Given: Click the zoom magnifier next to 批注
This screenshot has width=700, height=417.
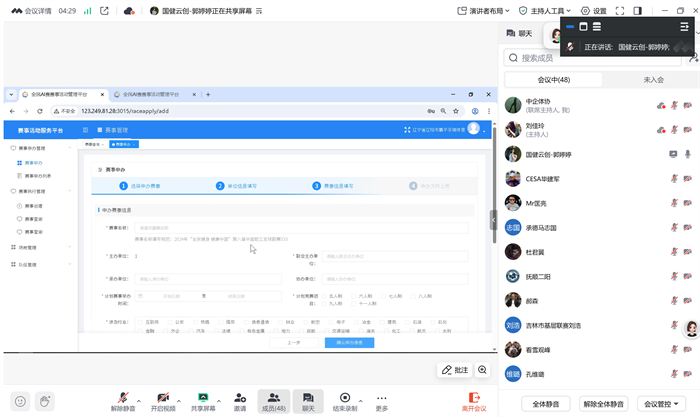Looking at the screenshot, I should point(483,370).
